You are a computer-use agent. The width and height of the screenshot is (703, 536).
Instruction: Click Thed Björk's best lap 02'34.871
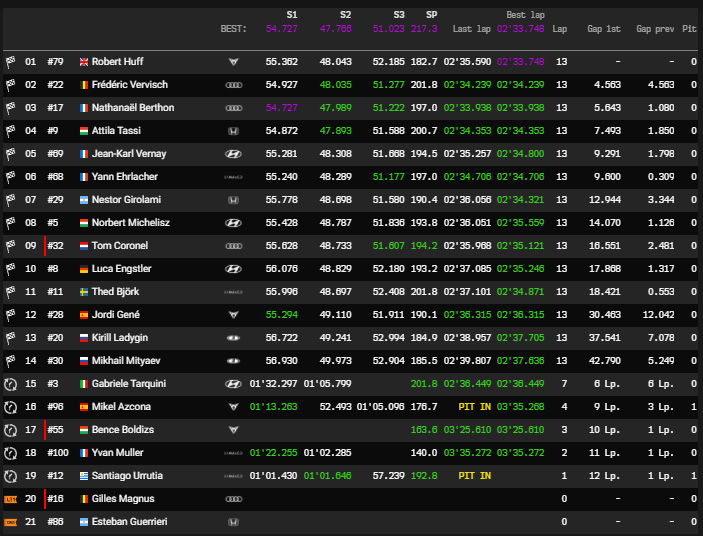point(521,292)
